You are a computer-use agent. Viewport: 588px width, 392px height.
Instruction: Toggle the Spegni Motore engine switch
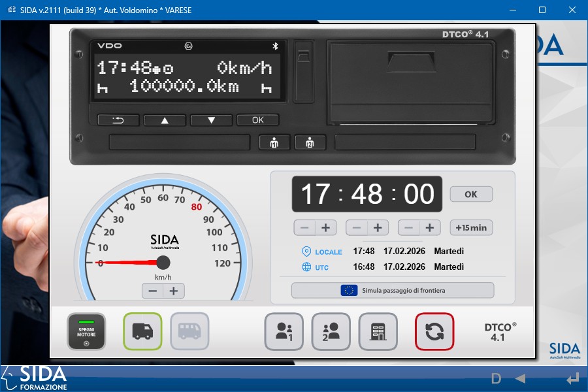[x=86, y=331]
